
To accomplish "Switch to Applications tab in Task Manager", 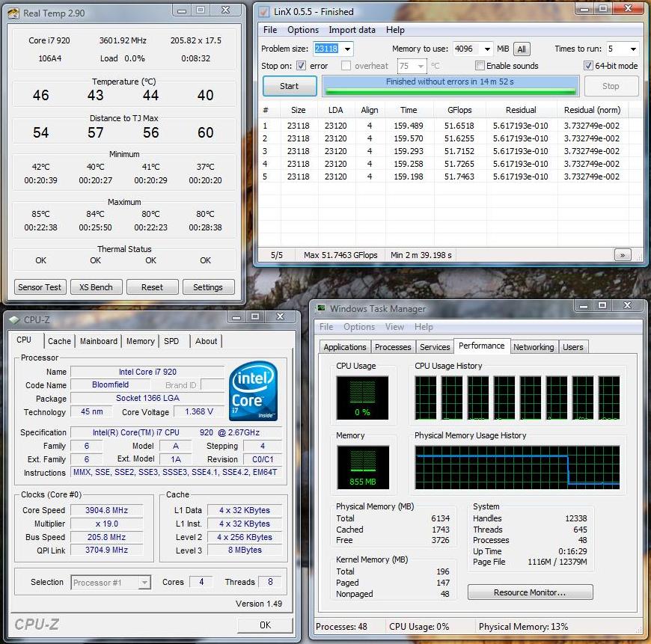I will point(345,347).
